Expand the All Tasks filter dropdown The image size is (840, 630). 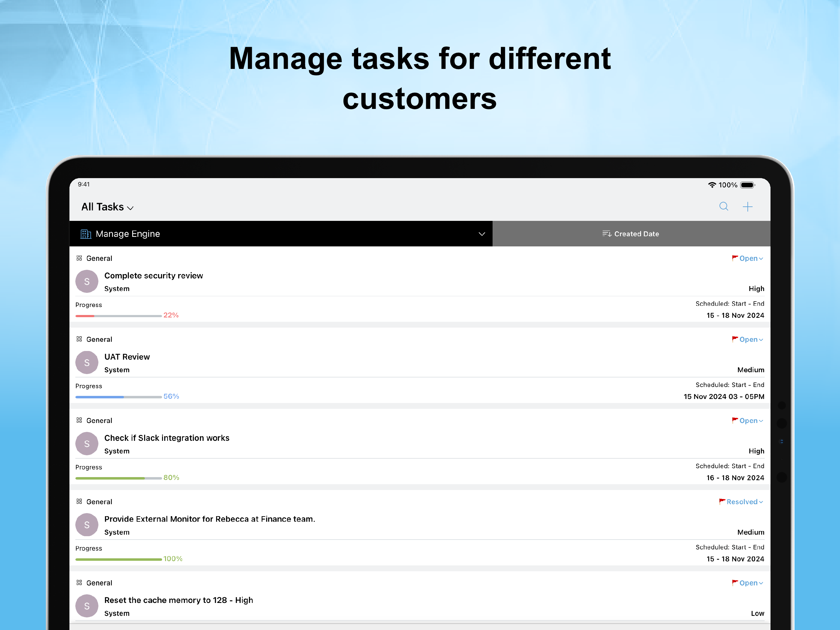[x=108, y=207]
